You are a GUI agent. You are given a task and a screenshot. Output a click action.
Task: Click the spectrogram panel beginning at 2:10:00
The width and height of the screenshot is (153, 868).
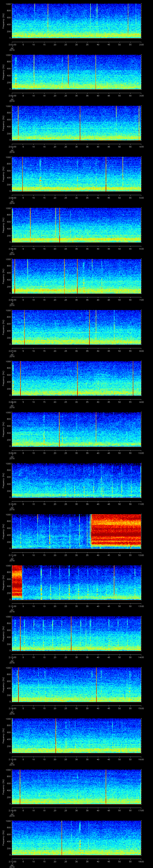tap(76, 481)
